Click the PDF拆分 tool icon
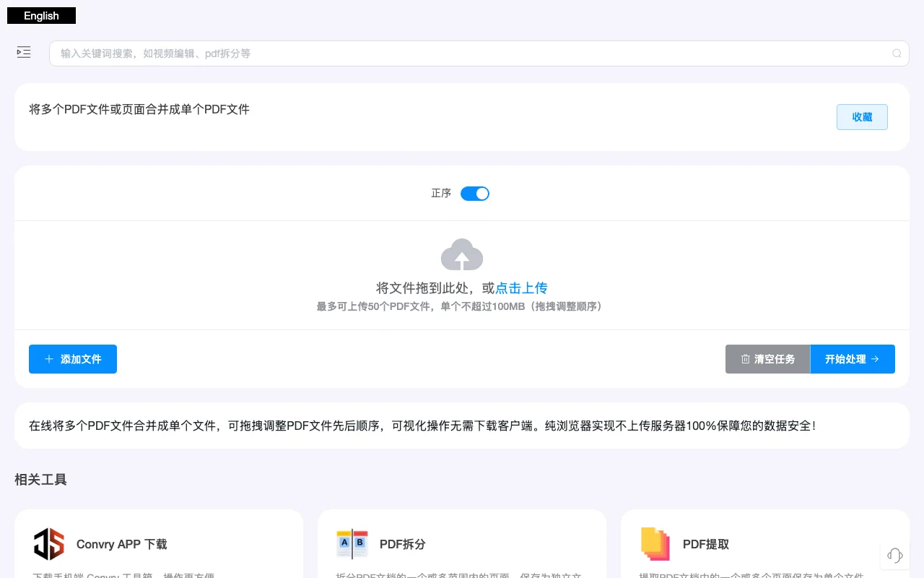This screenshot has height=578, width=924. [x=352, y=544]
